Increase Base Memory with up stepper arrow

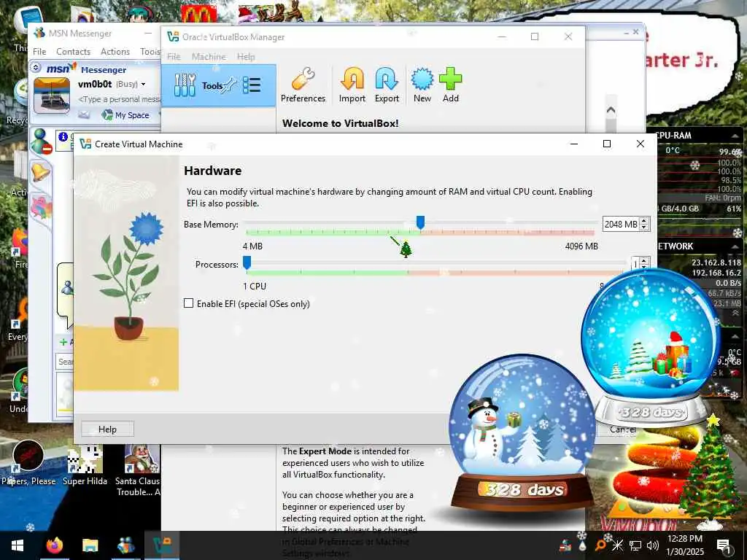pyautogui.click(x=644, y=221)
